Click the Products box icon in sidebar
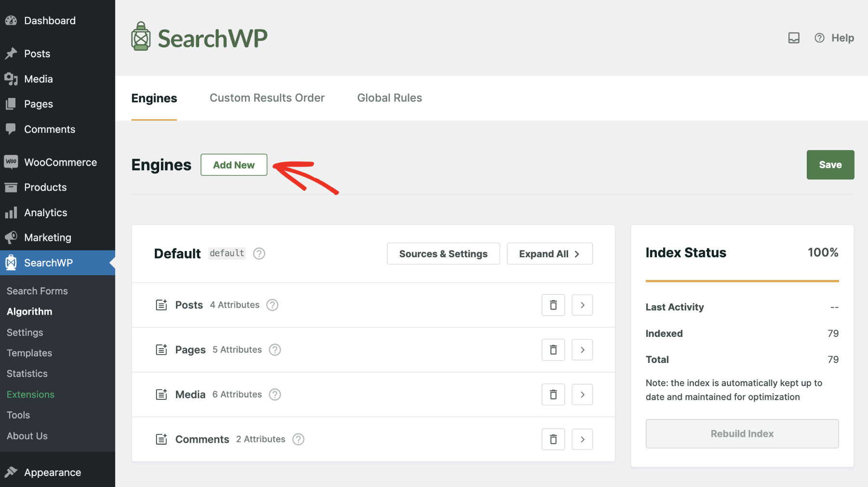Viewport: 868px width, 487px height. pos(11,187)
